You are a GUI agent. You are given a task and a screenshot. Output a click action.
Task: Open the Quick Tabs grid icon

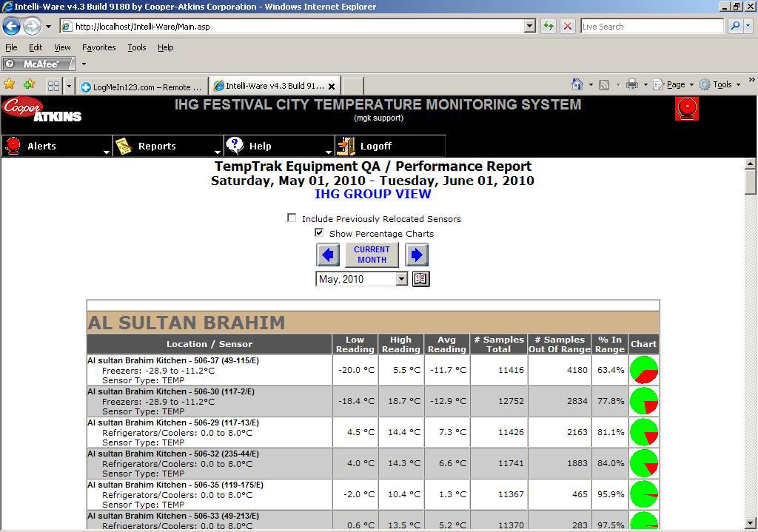click(53, 87)
